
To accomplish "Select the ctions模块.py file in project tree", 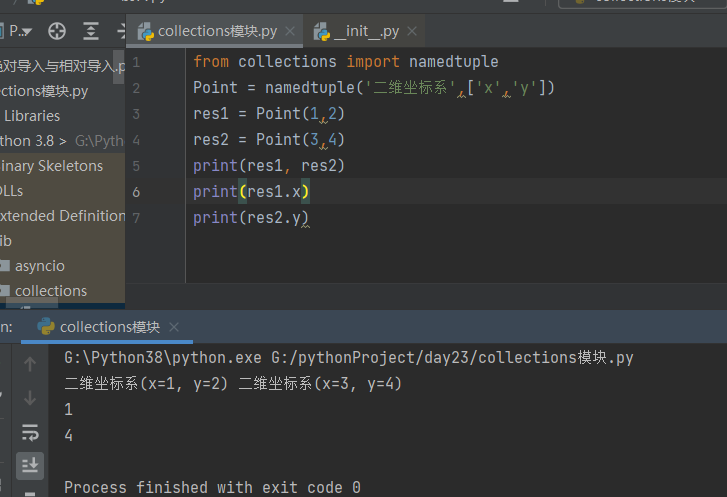I will (x=44, y=91).
